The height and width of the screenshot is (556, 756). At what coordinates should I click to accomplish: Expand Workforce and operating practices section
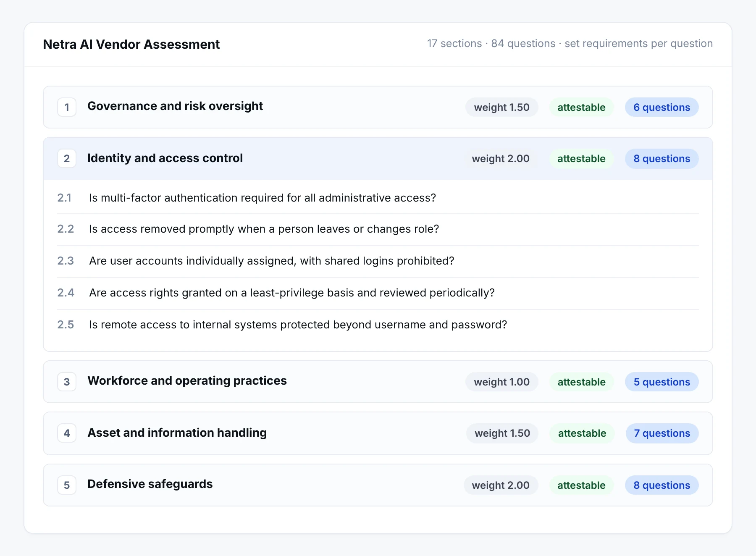click(378, 382)
